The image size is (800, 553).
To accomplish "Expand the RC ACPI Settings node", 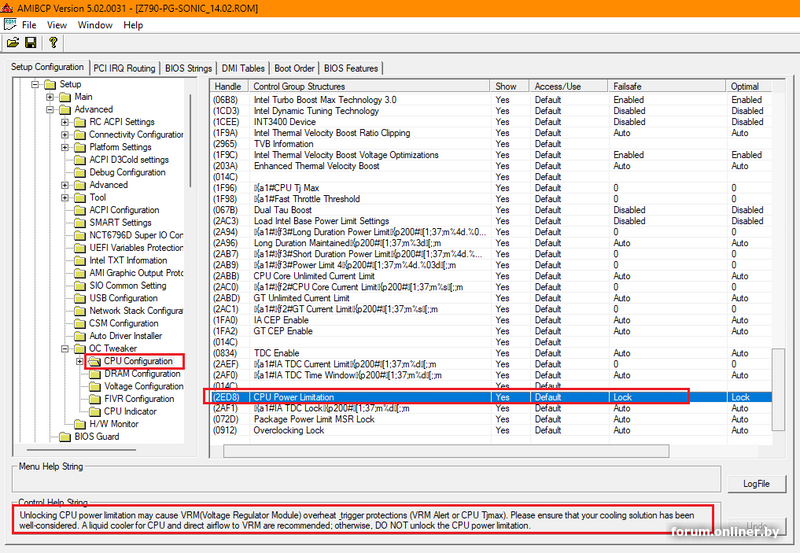I will click(x=65, y=122).
